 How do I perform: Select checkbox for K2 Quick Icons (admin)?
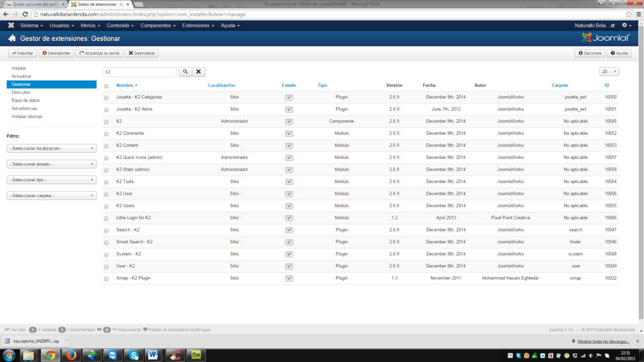[x=107, y=157]
